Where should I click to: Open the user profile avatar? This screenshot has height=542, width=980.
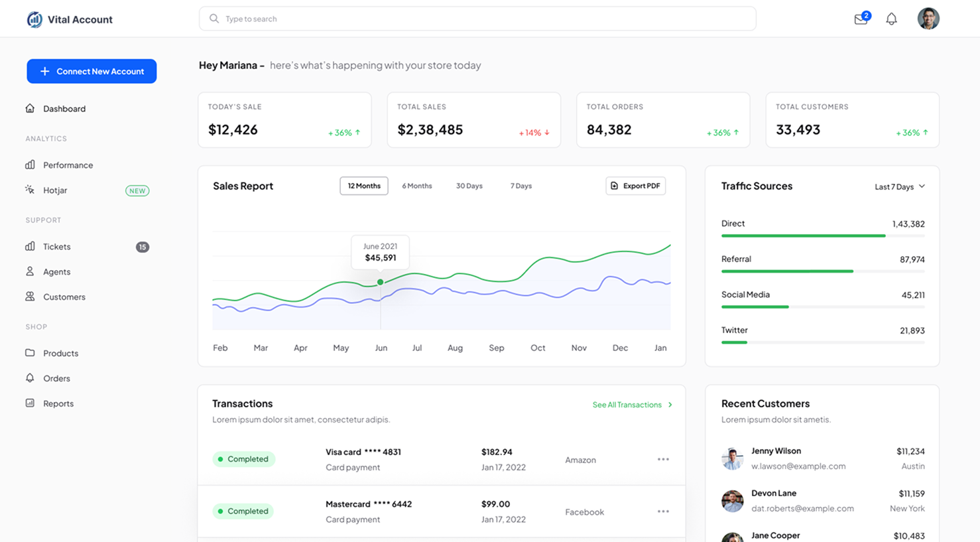(x=928, y=19)
